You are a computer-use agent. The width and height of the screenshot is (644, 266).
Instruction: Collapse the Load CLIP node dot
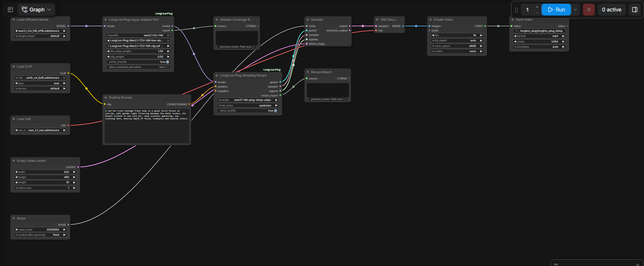point(14,66)
